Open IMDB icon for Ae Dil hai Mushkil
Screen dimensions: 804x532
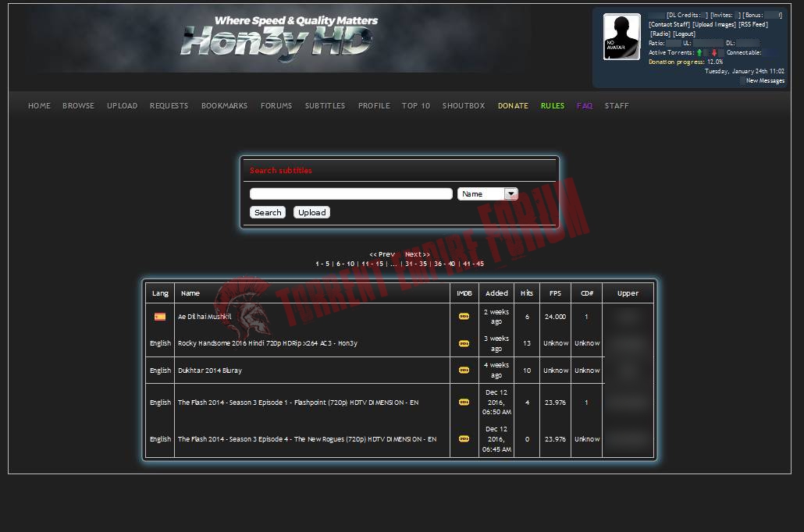click(464, 317)
